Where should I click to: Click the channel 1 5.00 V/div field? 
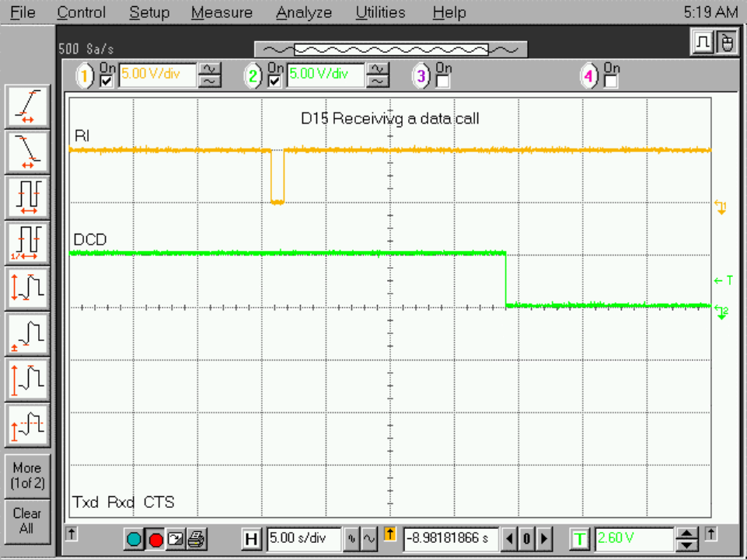(x=157, y=75)
